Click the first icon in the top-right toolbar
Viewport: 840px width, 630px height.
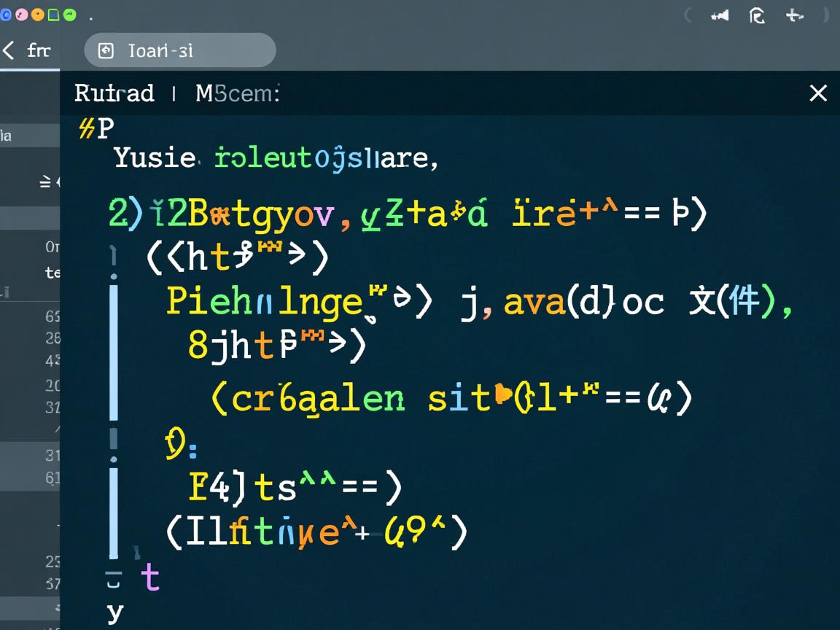point(720,15)
